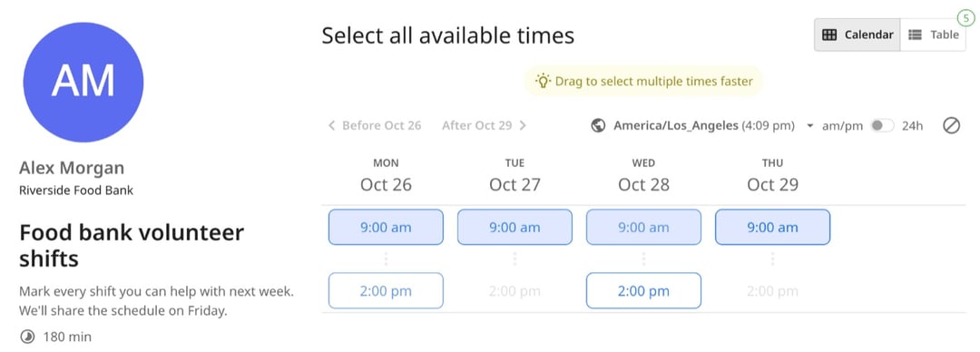Screen dimensions: 980x352
Task: Open the dots between Monday's time slots
Action: coord(386,259)
